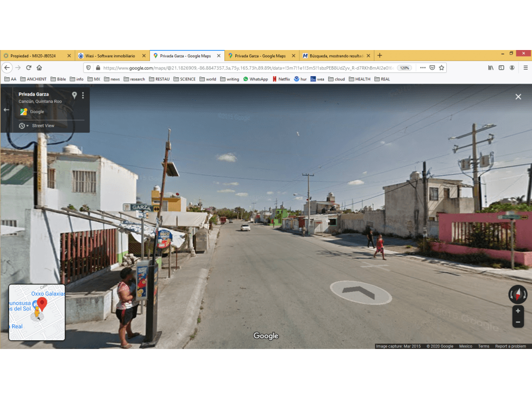Image resolution: width=532 pixels, height=399 pixels.
Task: Open the writing bookmarks folder
Action: [x=230, y=79]
